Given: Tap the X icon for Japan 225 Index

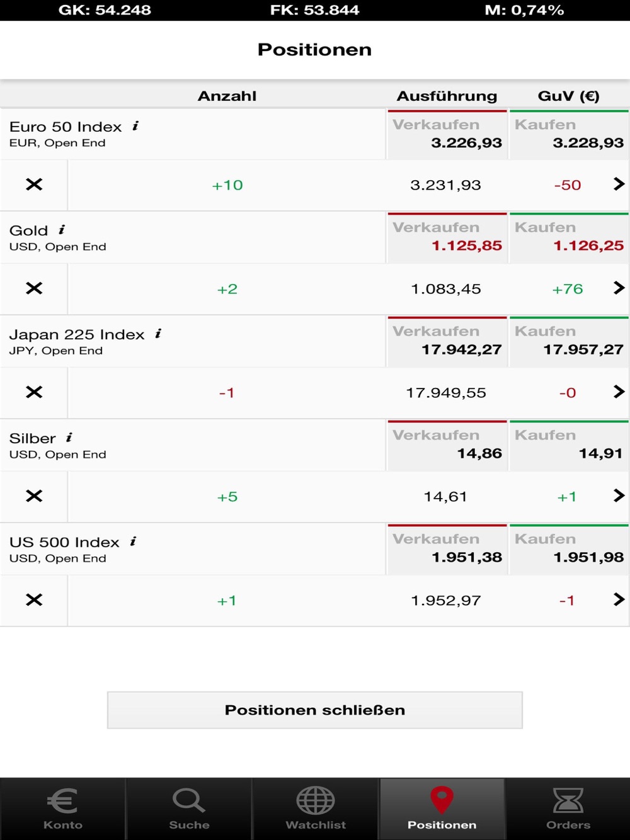Looking at the screenshot, I should 34,392.
